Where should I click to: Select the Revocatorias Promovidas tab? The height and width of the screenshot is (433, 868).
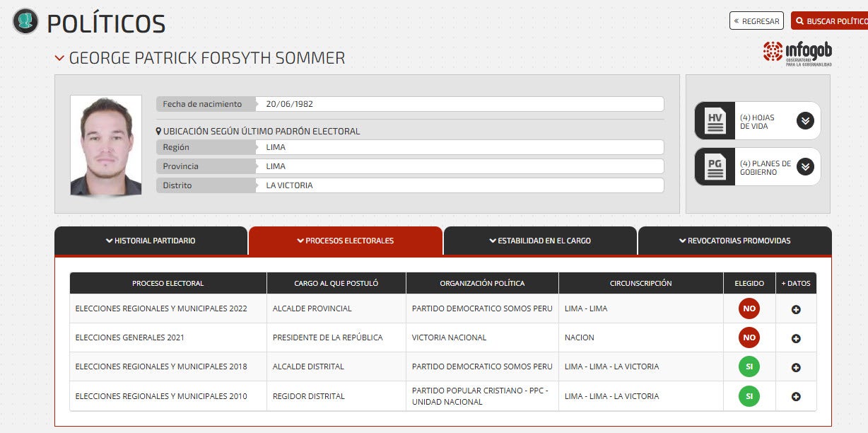point(734,241)
